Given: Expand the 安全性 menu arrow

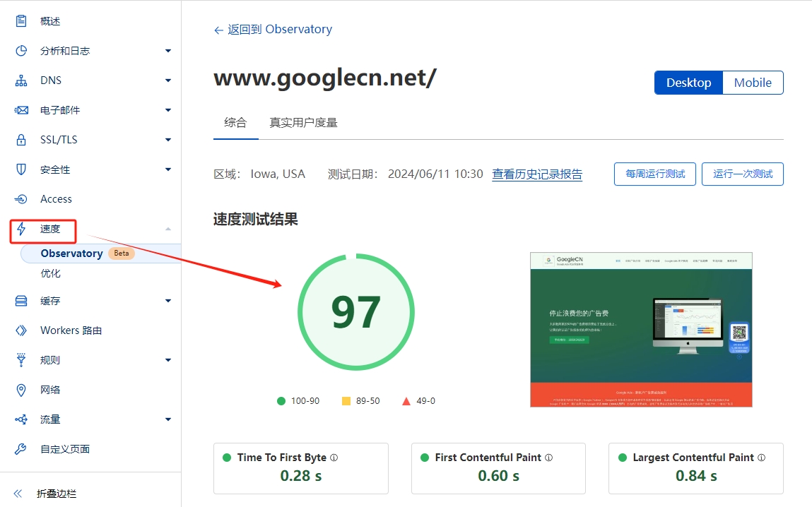Looking at the screenshot, I should pos(167,169).
